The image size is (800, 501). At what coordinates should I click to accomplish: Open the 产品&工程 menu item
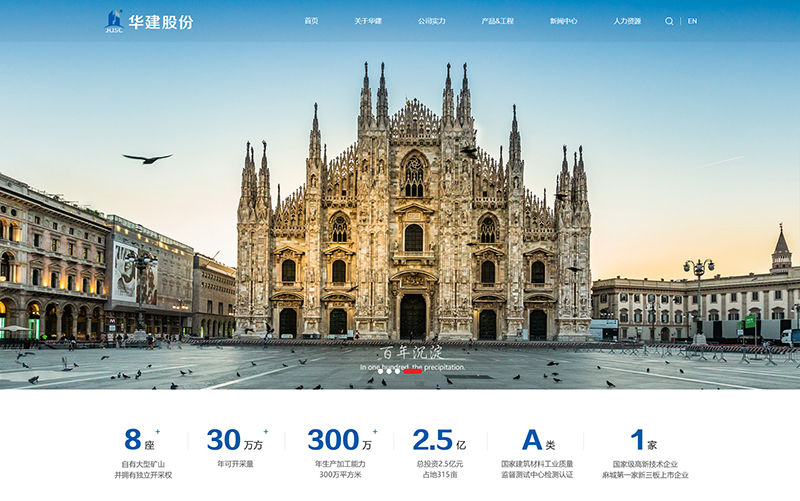coord(497,21)
